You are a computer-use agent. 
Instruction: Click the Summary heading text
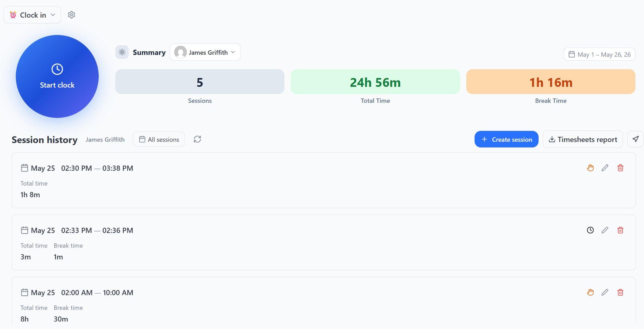coord(149,53)
